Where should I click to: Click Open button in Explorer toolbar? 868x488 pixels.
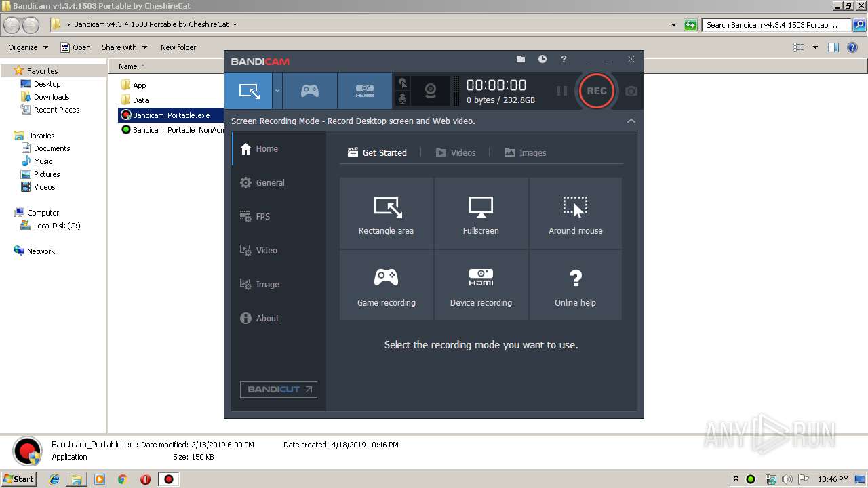75,47
